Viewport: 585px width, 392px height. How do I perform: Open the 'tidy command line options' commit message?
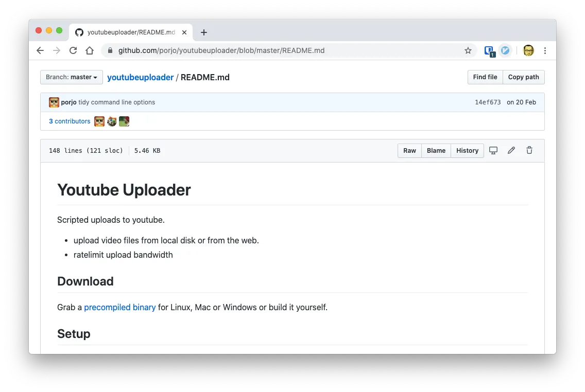(x=116, y=102)
